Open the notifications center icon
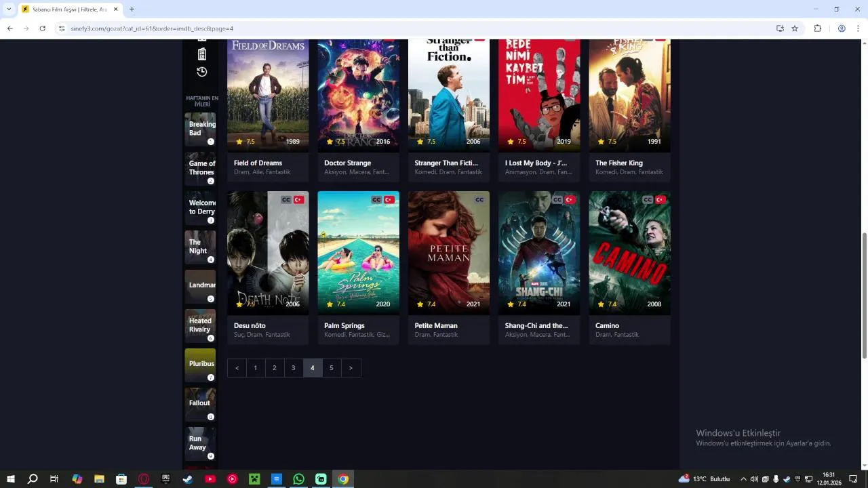 click(853, 479)
